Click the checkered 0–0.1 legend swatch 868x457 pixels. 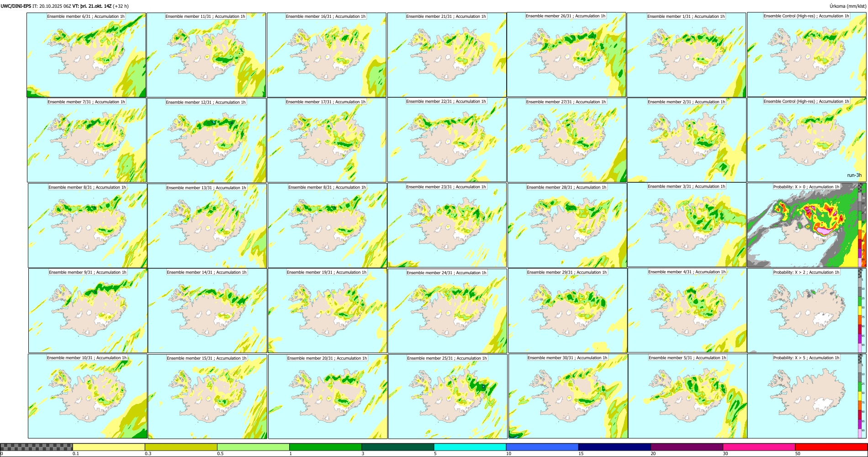coord(37,447)
